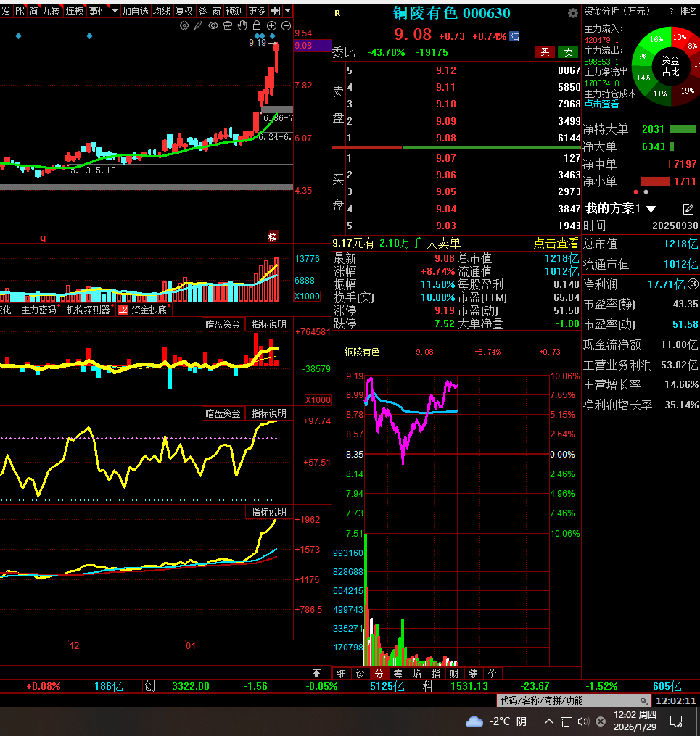Select 价 price tab
Viewport: 700px width, 736px height.
(x=492, y=674)
